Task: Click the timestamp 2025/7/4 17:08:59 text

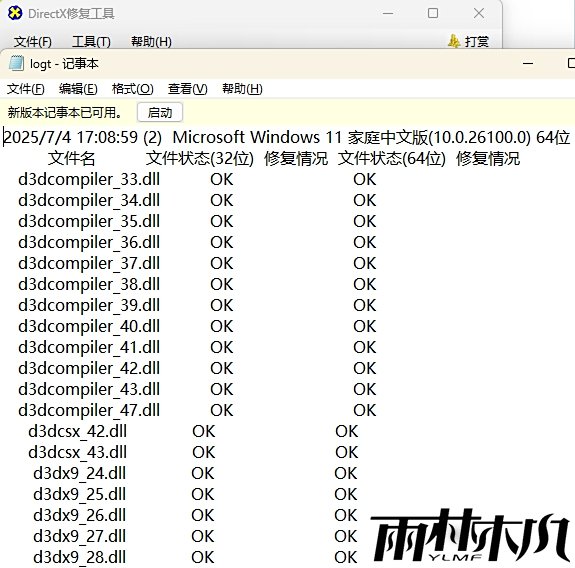Action: (70, 138)
